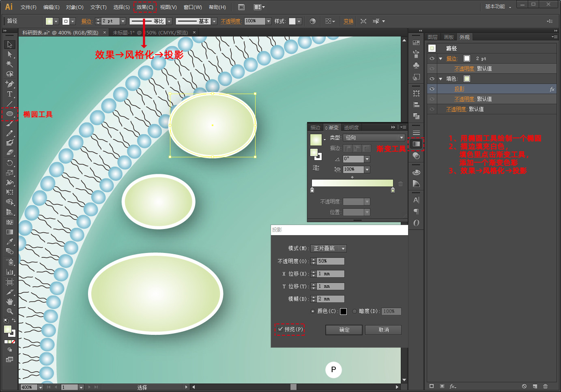Select the Free Transform tool
The width and height of the screenshot is (561, 392).
10,192
